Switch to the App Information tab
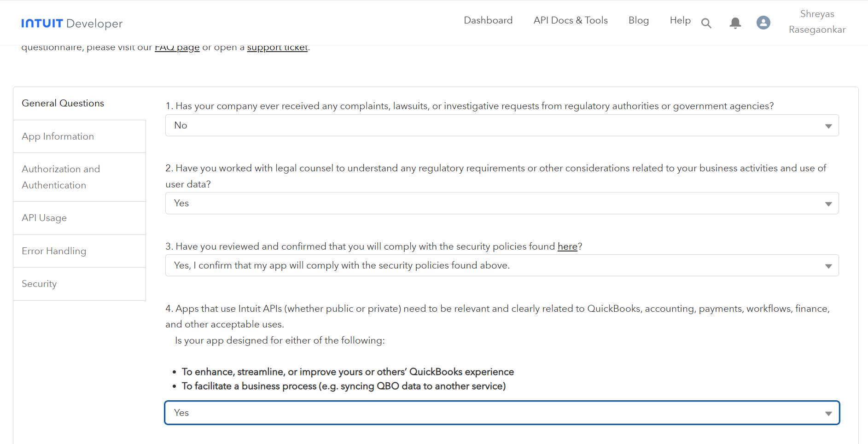 click(58, 136)
